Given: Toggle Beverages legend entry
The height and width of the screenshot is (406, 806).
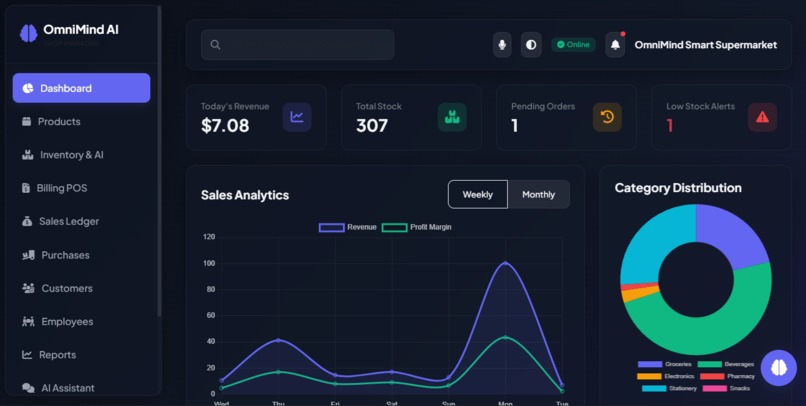Looking at the screenshot, I should click(726, 364).
